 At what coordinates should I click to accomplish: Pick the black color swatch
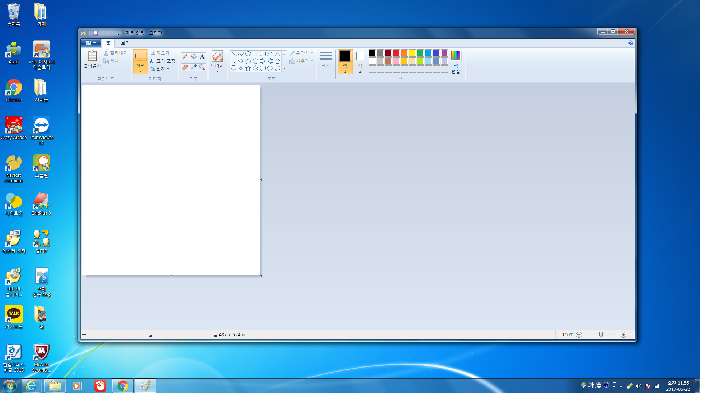372,53
